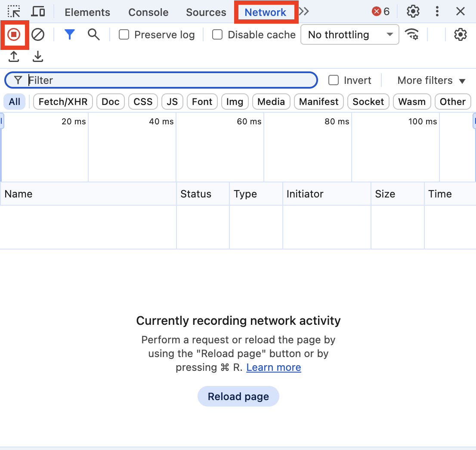Switch to the Sources tab
Image resolution: width=476 pixels, height=450 pixels.
click(x=206, y=12)
